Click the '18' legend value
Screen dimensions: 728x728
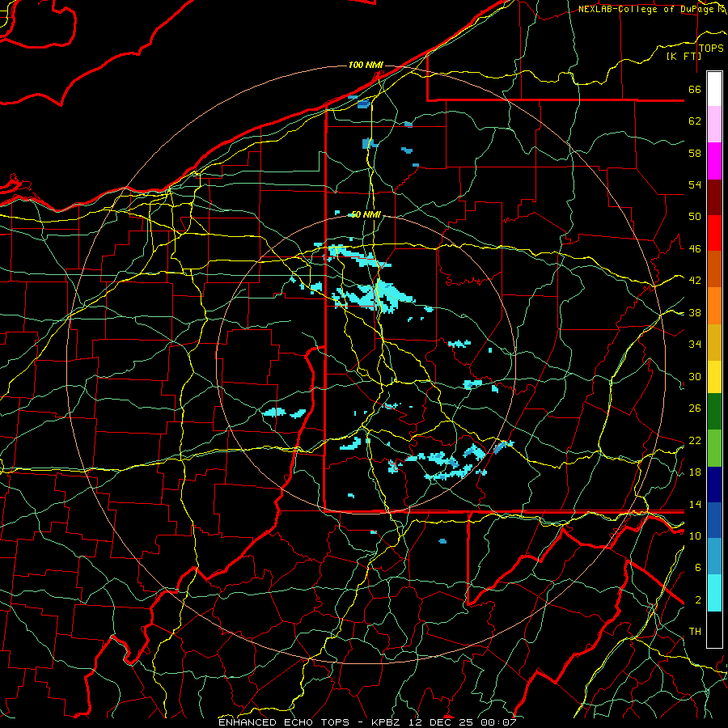[695, 472]
